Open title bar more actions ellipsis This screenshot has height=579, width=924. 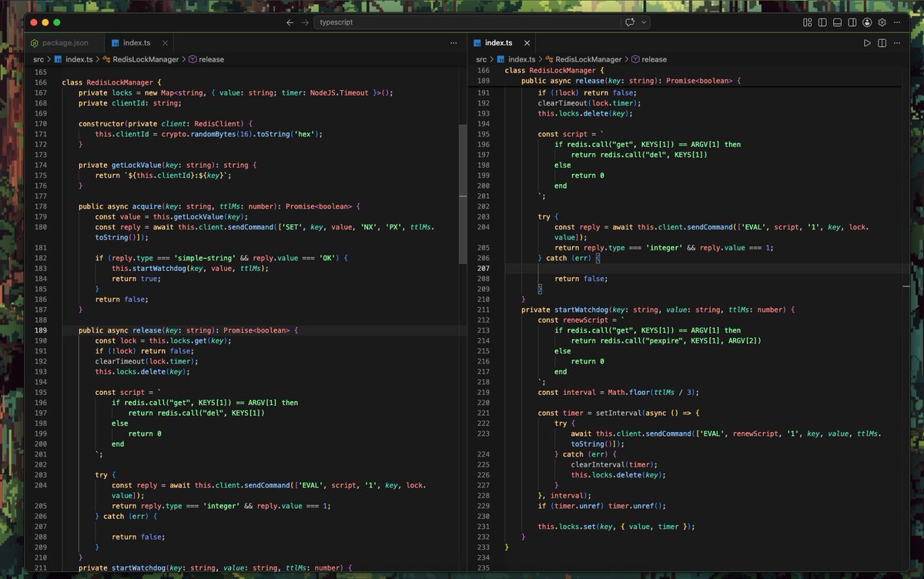click(899, 22)
